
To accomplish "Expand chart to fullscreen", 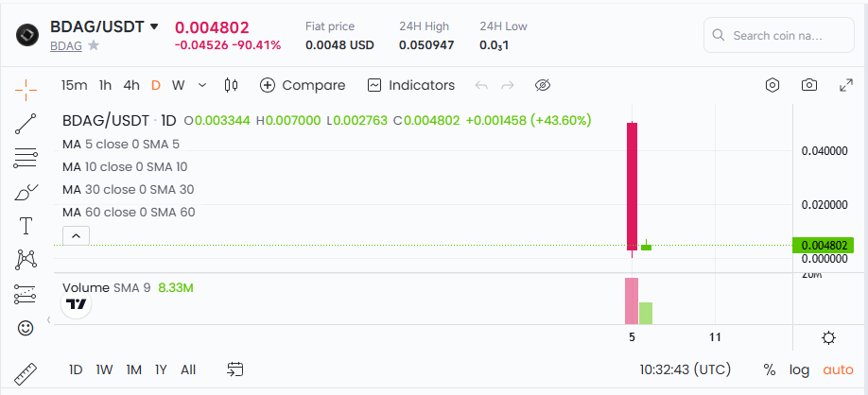I will pos(846,85).
